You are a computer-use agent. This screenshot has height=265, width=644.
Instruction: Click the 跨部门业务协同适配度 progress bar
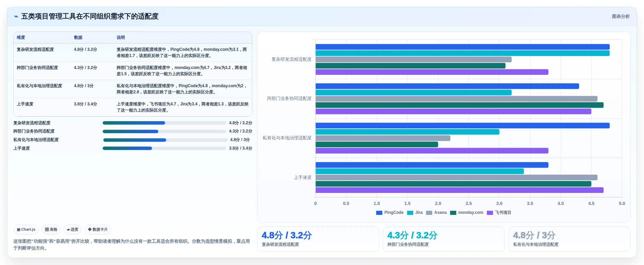point(164,131)
